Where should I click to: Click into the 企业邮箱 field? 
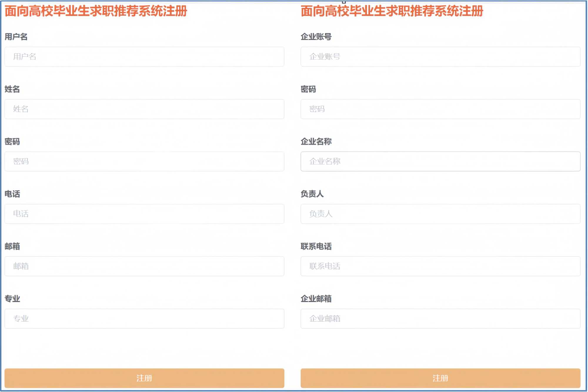point(440,319)
